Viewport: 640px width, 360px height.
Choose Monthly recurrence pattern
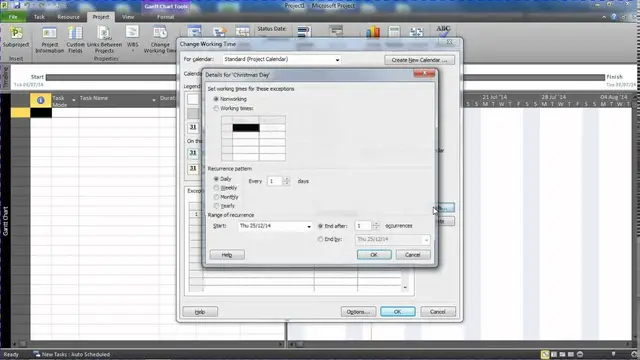(216, 197)
